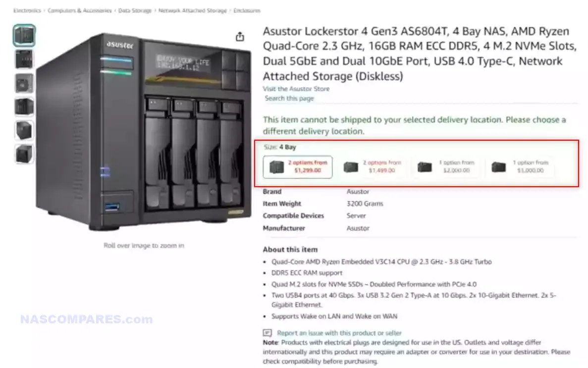Screen dimensions: 588x368
Task: Click the main Asustor NAS product image
Action: point(144,131)
